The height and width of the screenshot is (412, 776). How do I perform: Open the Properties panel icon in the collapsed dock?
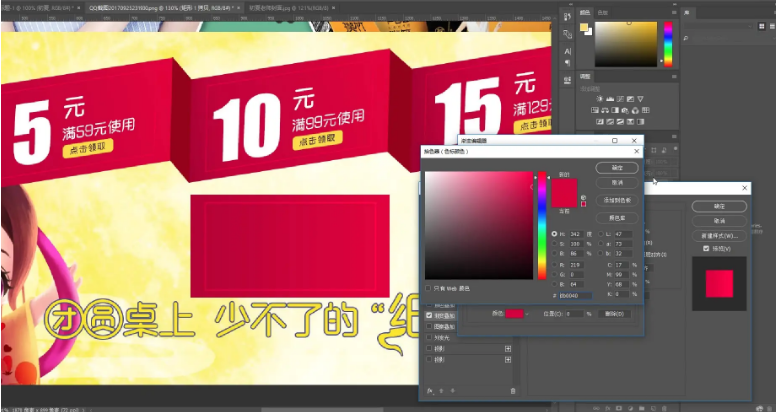pyautogui.click(x=568, y=80)
